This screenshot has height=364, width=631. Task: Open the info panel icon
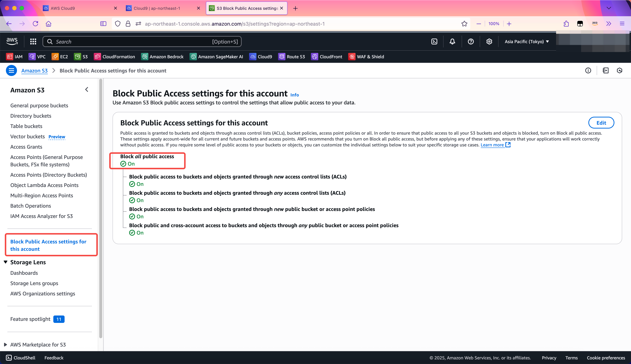tap(588, 70)
